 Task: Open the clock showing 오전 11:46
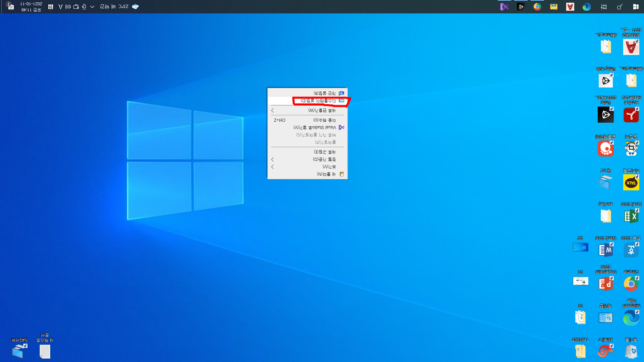click(32, 7)
